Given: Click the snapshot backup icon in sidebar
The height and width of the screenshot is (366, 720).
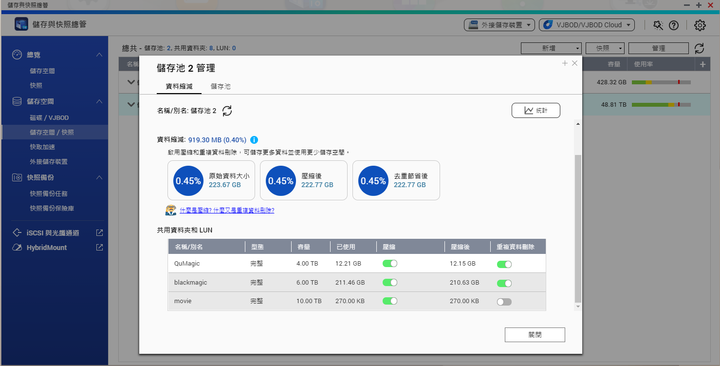Looking at the screenshot, I should point(17,177).
